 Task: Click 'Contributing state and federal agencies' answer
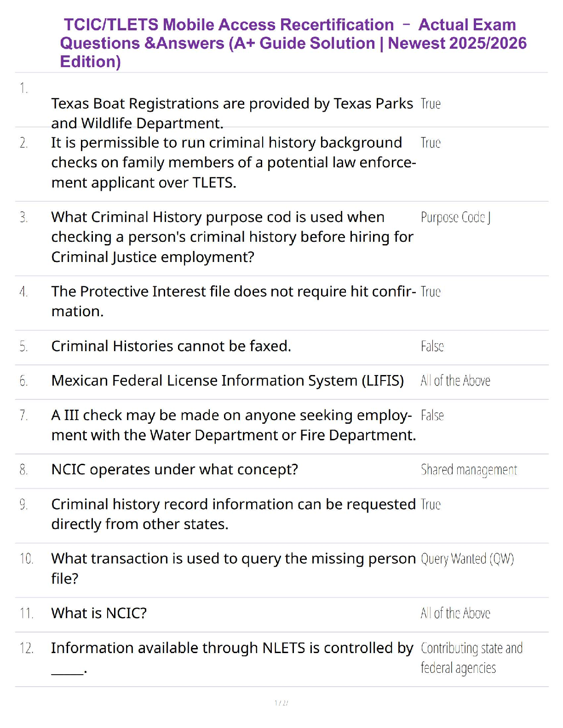coord(471,658)
